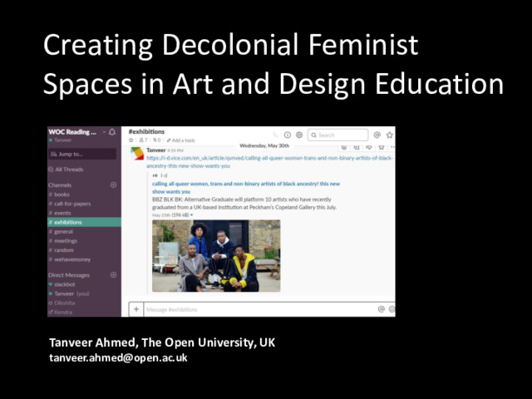Click the tanveer.ahmed@open.ac.uk email text

(x=118, y=357)
